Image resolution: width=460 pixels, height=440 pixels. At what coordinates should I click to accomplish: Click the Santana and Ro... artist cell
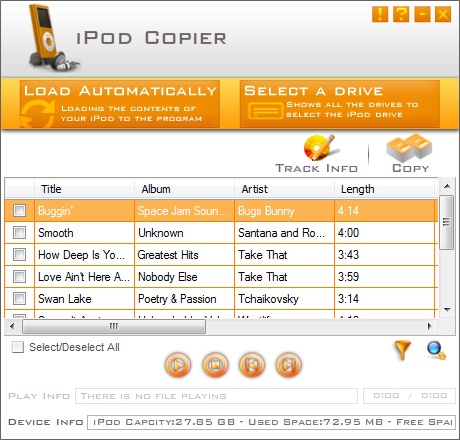(284, 233)
